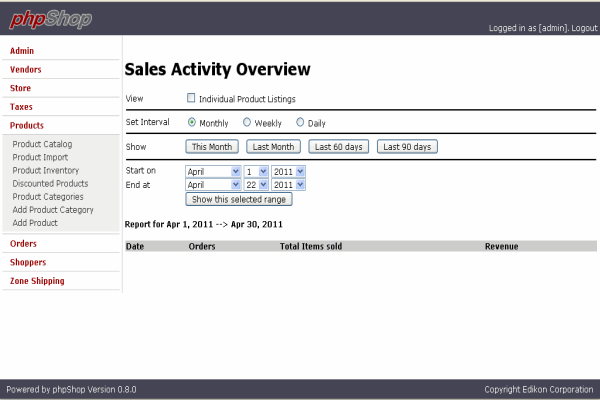The height and width of the screenshot is (400, 600).
Task: Open the End at month dropdown
Action: (x=213, y=185)
